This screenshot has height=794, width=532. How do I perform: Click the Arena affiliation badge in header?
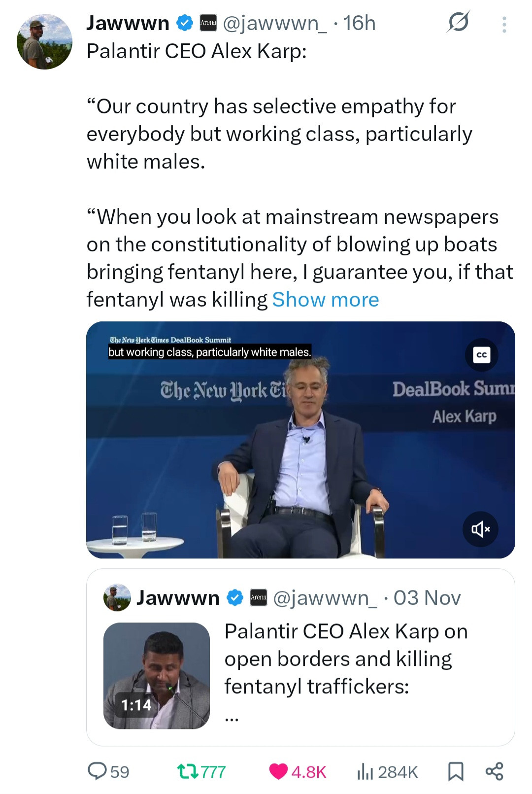[x=208, y=23]
